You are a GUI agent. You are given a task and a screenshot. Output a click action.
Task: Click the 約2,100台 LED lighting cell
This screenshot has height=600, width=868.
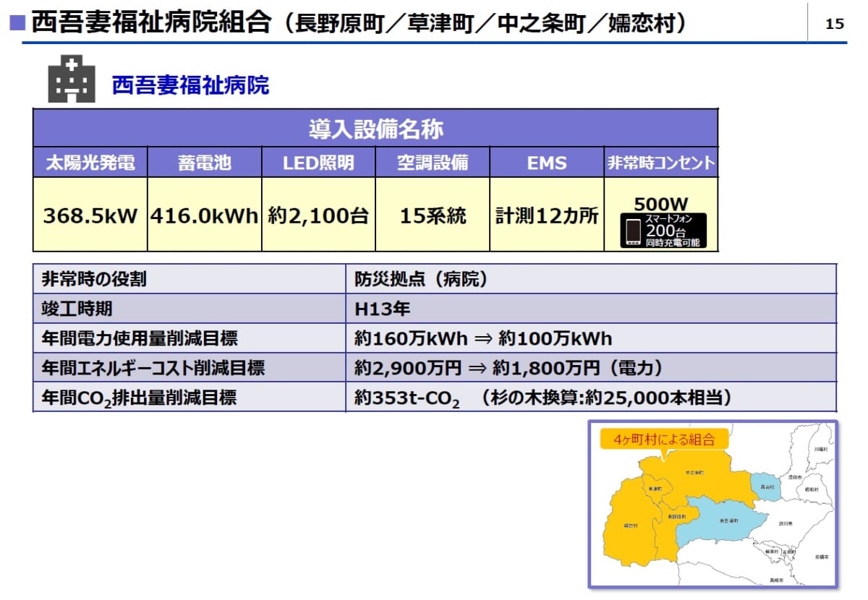click(x=318, y=216)
